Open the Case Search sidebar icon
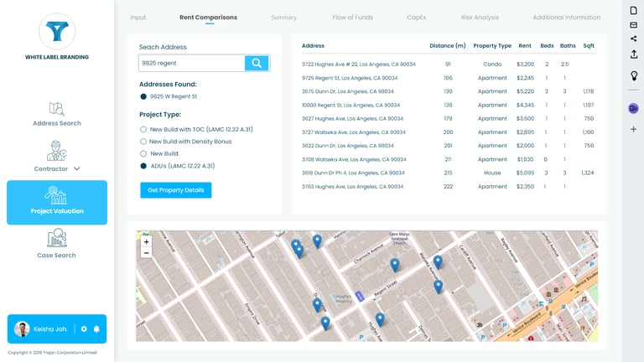 57,238
